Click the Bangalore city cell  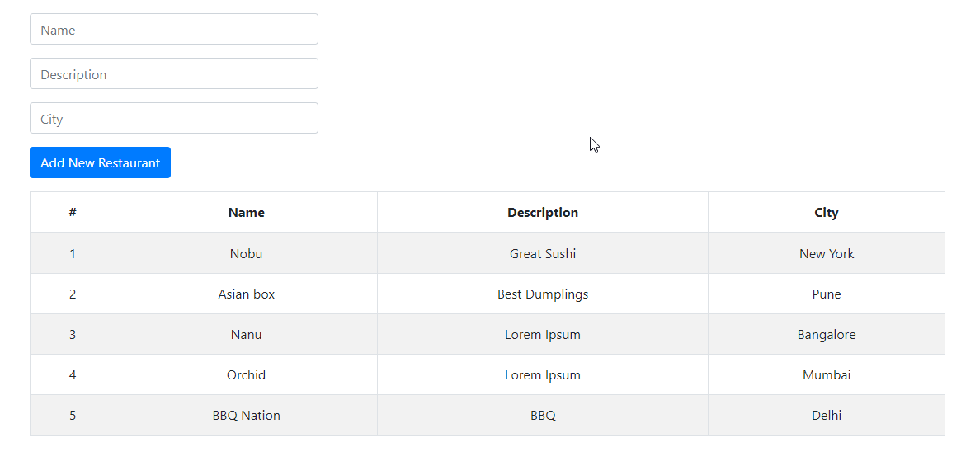[826, 334]
